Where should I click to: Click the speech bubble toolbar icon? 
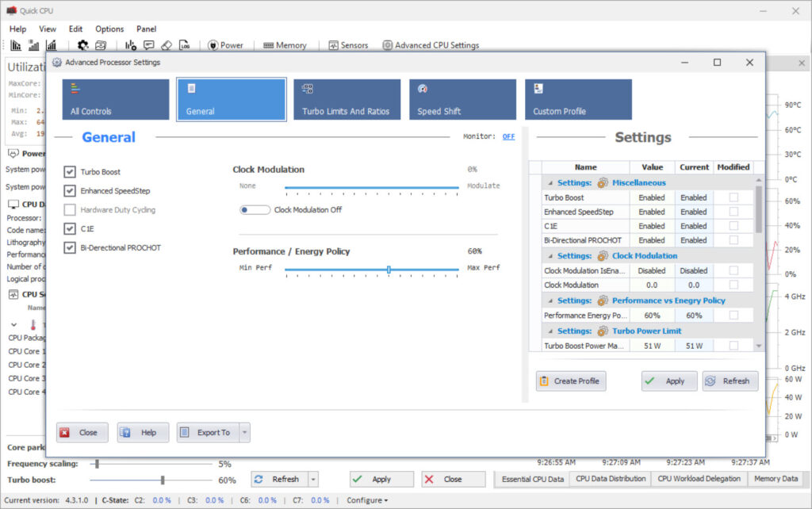148,45
